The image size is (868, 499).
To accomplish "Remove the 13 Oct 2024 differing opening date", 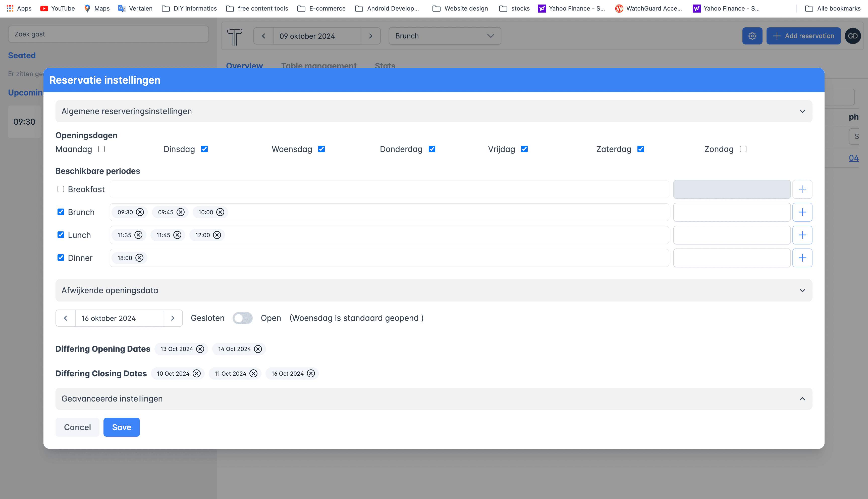I will (x=200, y=349).
